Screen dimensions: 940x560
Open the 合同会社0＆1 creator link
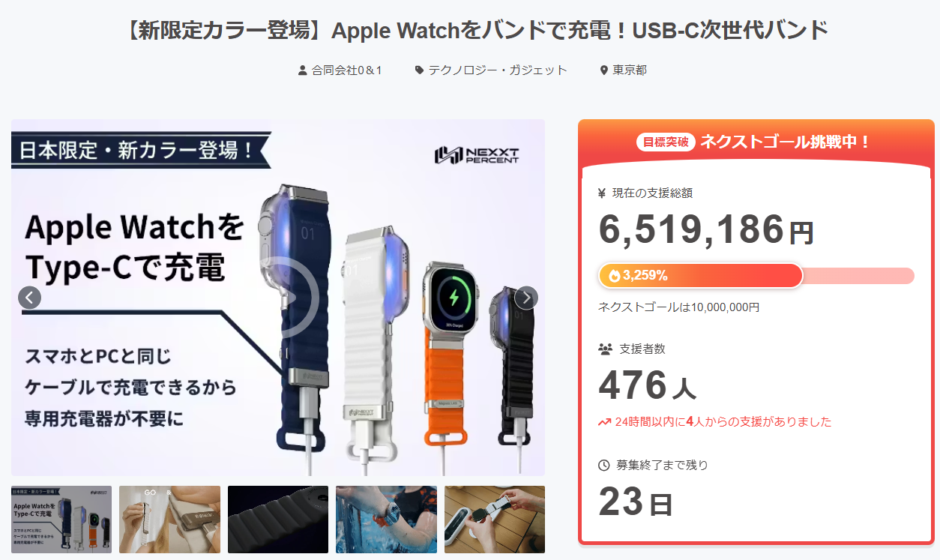click(x=346, y=70)
